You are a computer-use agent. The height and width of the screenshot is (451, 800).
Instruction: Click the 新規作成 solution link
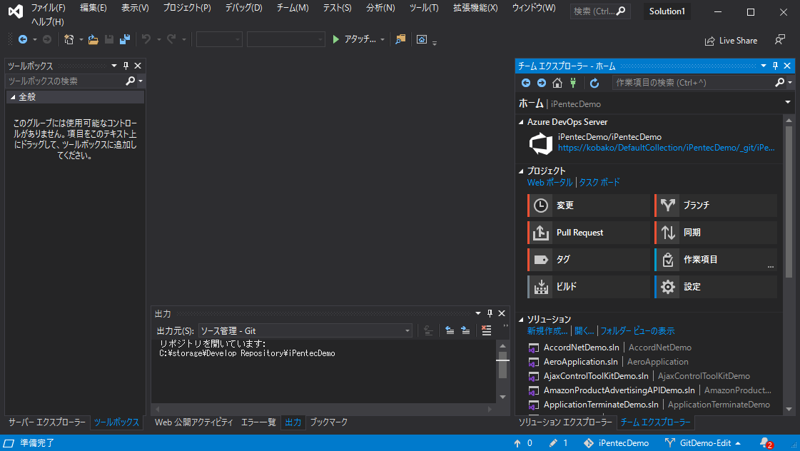(547, 331)
